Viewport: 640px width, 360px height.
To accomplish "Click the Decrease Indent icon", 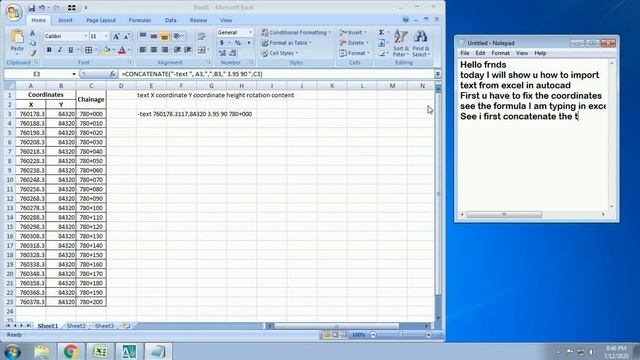I will [x=177, y=50].
